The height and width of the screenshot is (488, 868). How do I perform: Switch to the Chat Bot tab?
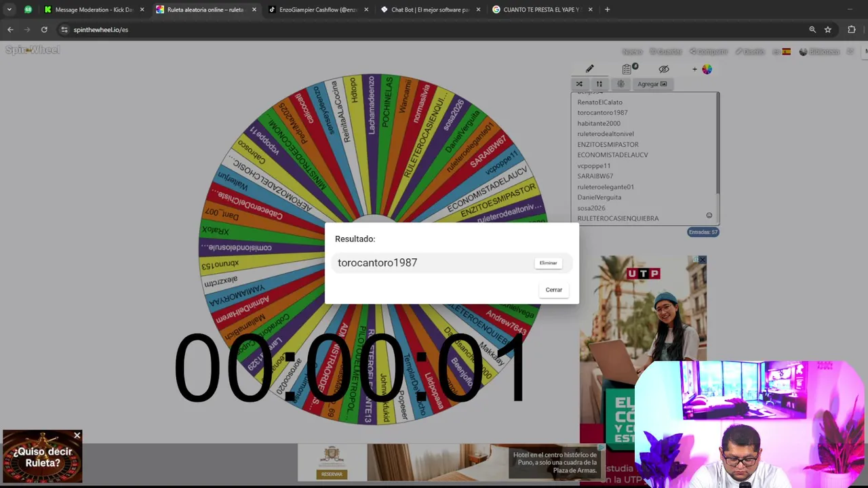(430, 9)
